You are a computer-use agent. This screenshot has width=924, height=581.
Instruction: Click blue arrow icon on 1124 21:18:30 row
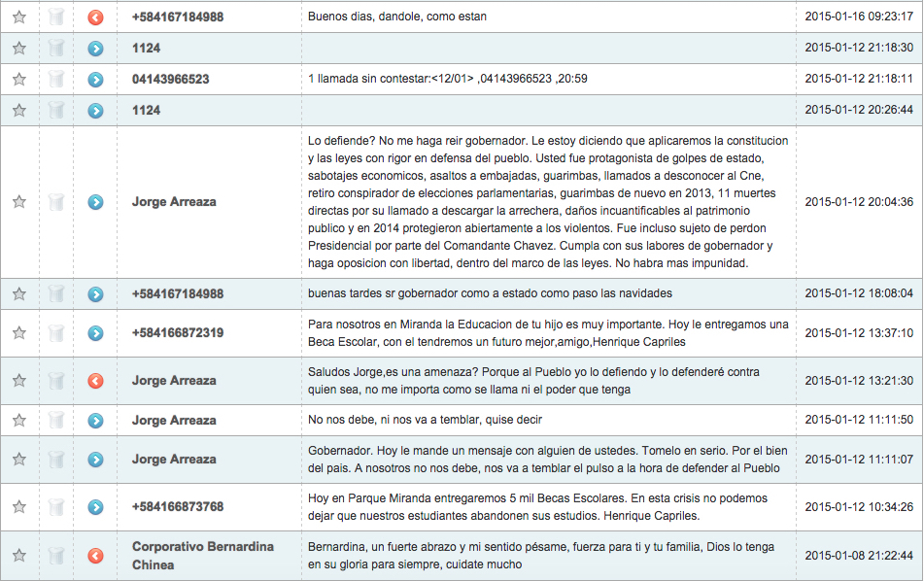(x=95, y=49)
